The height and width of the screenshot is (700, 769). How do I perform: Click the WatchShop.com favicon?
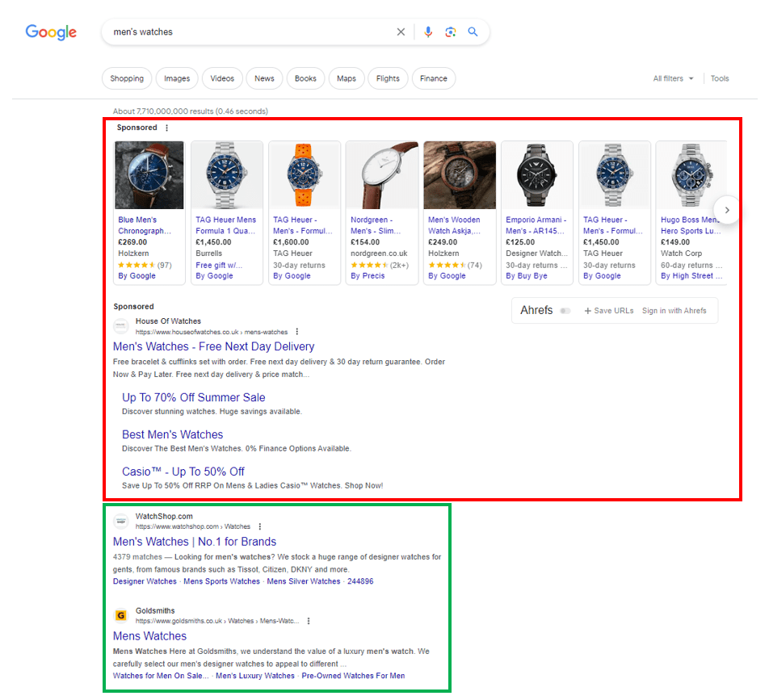pos(120,521)
